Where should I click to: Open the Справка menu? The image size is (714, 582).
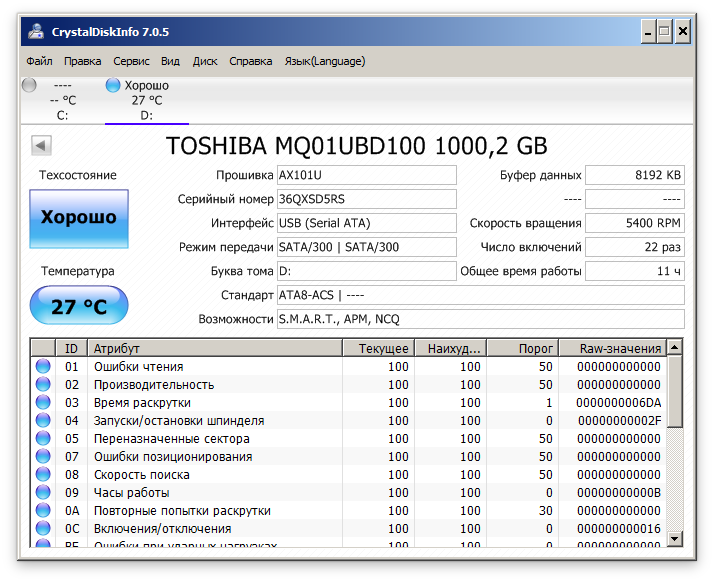(x=250, y=61)
